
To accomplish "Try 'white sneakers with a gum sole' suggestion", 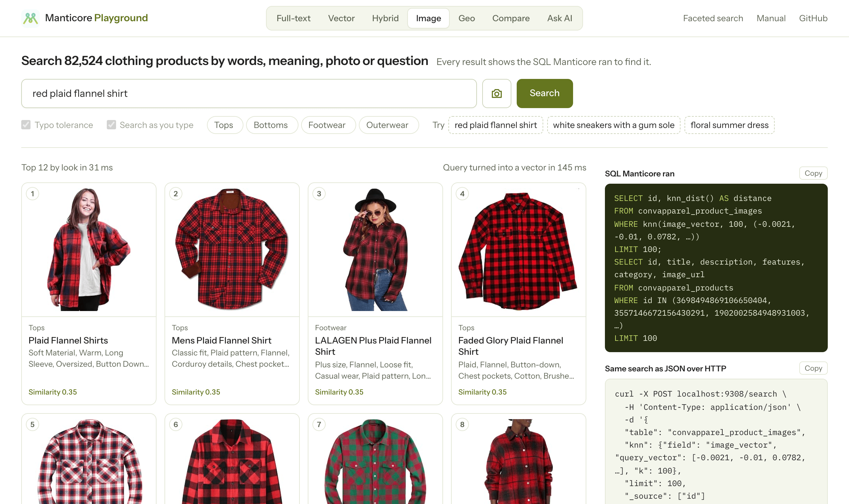I will point(613,125).
